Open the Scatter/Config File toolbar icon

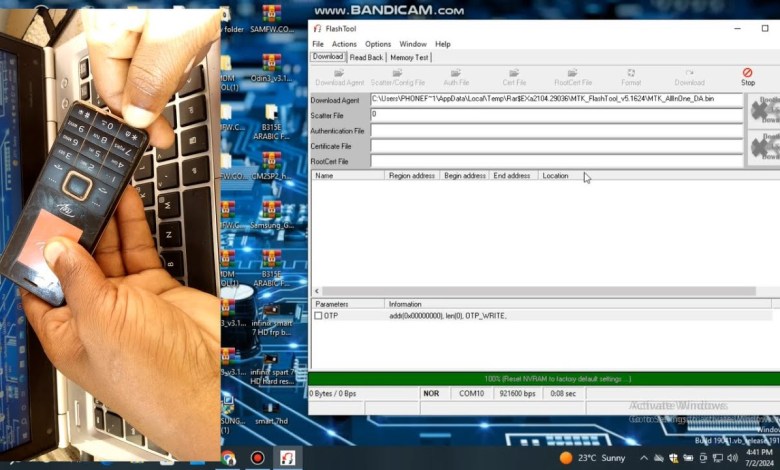coord(397,76)
